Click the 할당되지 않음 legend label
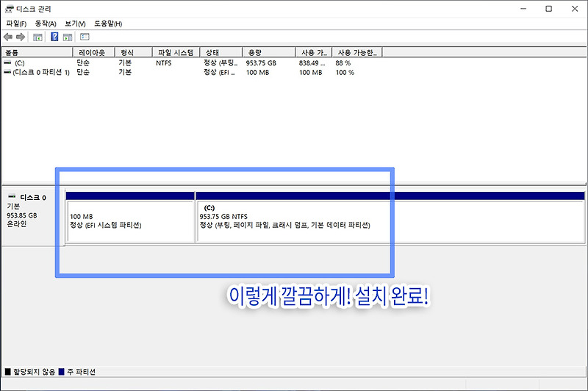588x391 pixels. coord(34,371)
